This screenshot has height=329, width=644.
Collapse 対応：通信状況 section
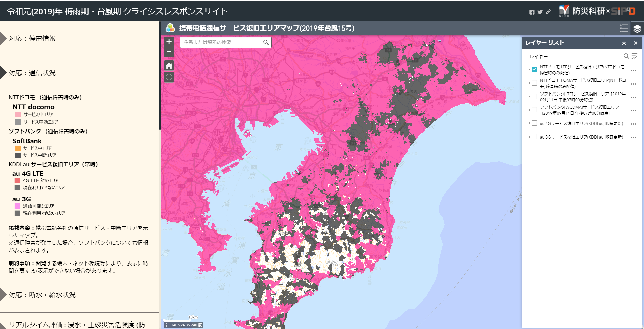(x=79, y=73)
